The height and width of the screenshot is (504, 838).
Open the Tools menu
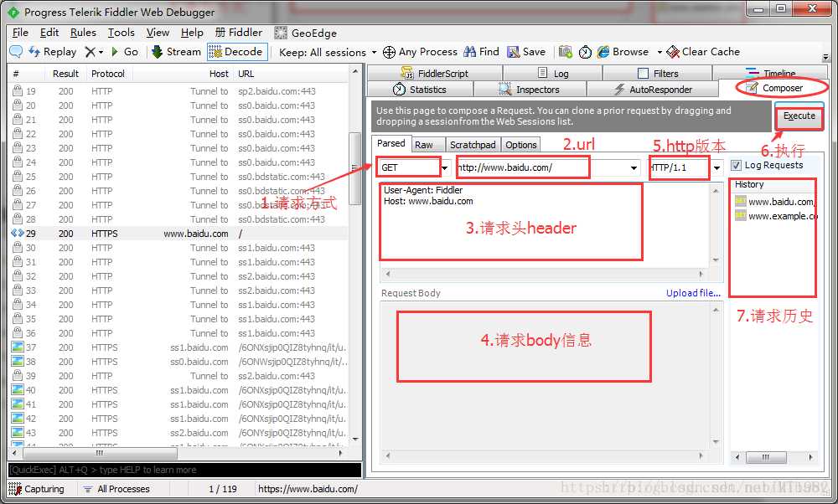click(122, 33)
